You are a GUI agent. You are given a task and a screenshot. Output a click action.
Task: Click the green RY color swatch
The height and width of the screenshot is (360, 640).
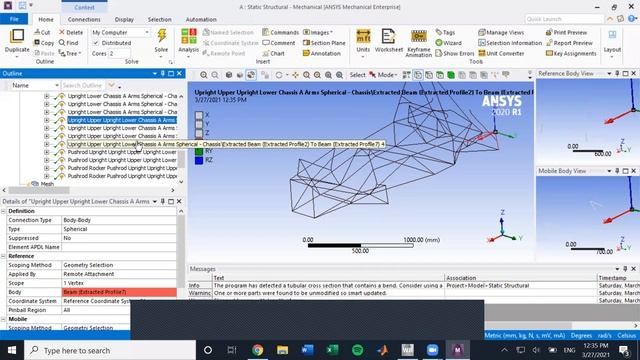199,151
